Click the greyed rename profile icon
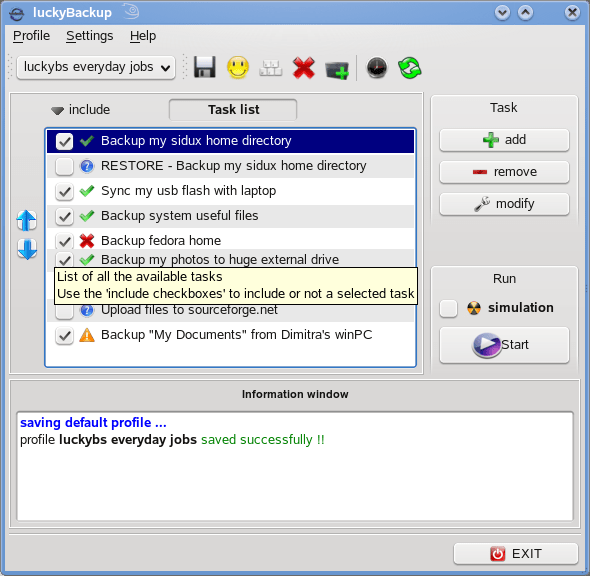The height and width of the screenshot is (576, 590). click(271, 68)
